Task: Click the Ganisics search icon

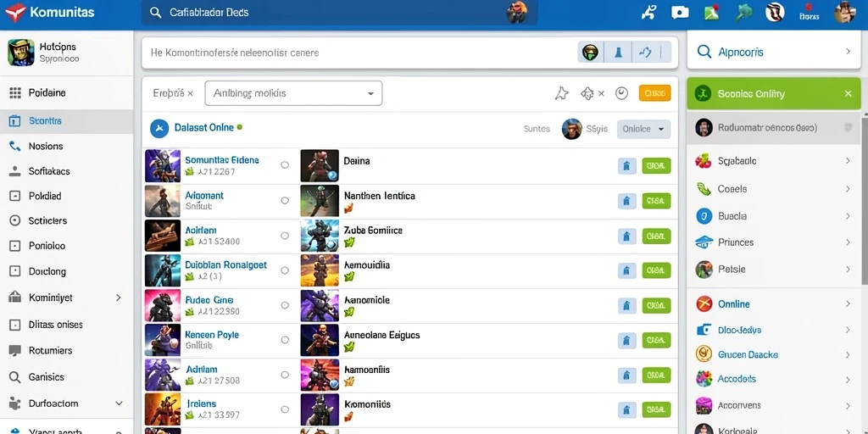Action: [x=15, y=377]
